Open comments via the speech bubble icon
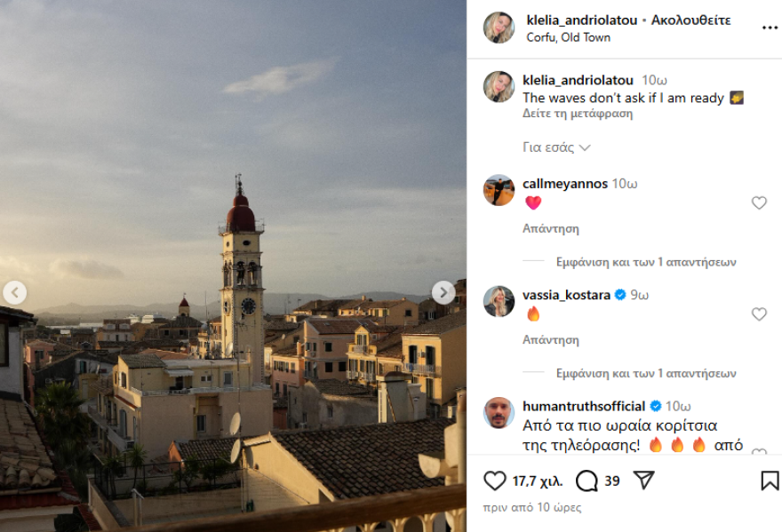The height and width of the screenshot is (532, 782). [586, 480]
